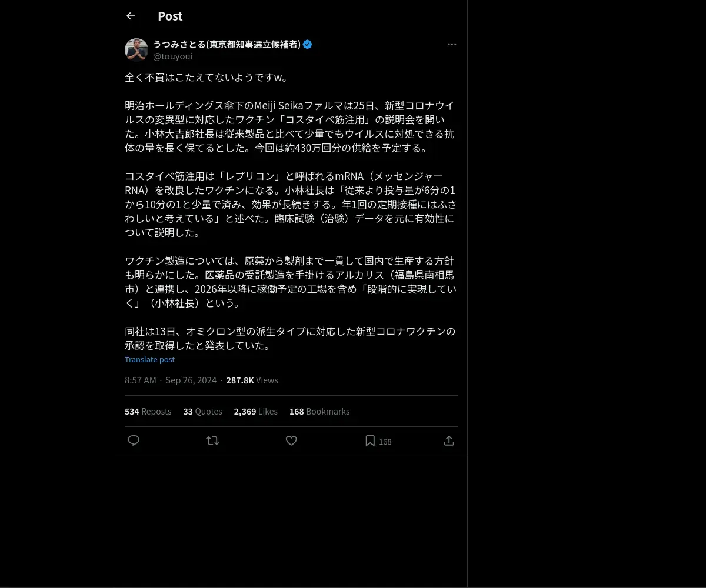Open the うつみさとる display name profile link
Screen dimensions: 706x588
(227, 44)
